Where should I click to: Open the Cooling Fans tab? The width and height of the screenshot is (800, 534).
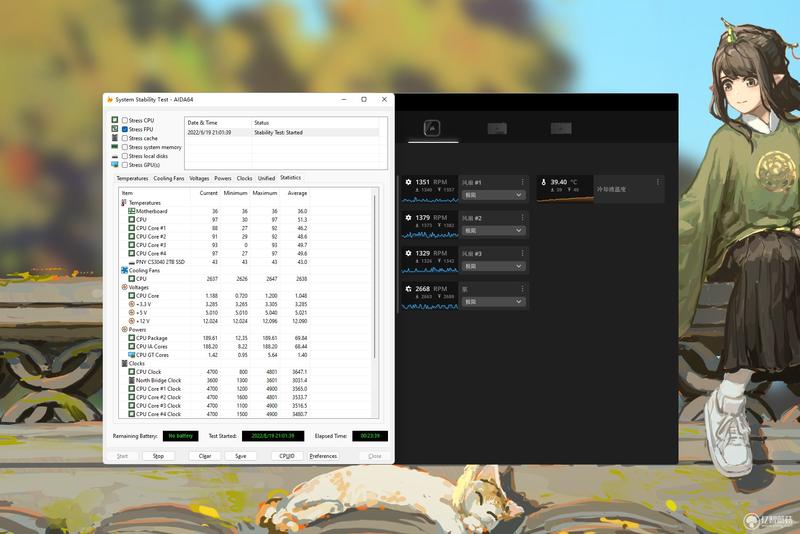169,179
